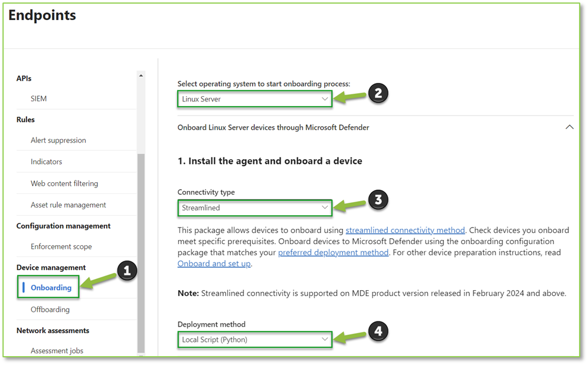Image resolution: width=588 pixels, height=365 pixels.
Task: Select Onboarding under Device management
Action: point(51,288)
